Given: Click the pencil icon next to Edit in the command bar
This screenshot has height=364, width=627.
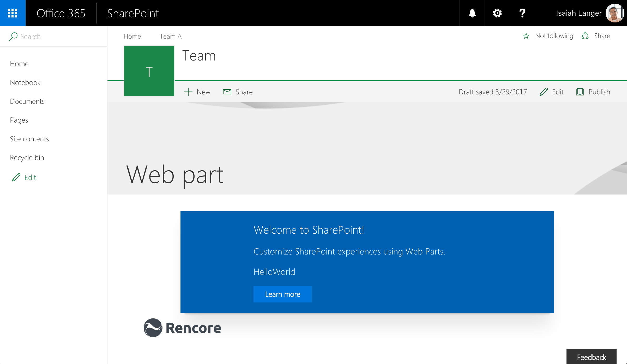Looking at the screenshot, I should pyautogui.click(x=544, y=92).
